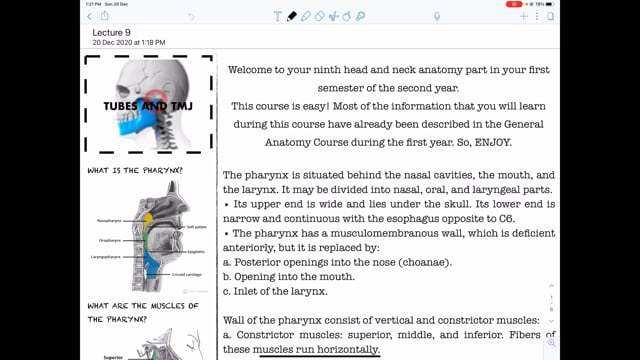Tap the line 'a. Posterior openings into the nose'

click(x=338, y=262)
